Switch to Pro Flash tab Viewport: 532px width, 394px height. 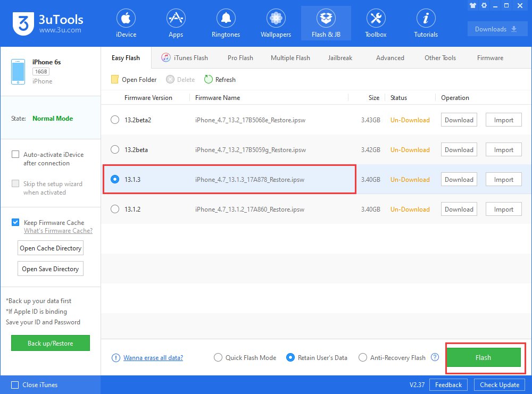point(240,58)
